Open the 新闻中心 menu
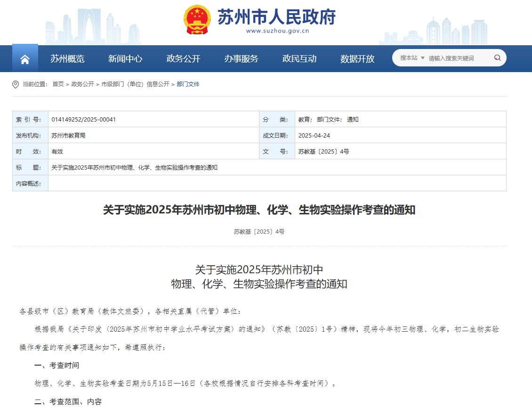Screen dimensions: 532x408 tap(125, 59)
